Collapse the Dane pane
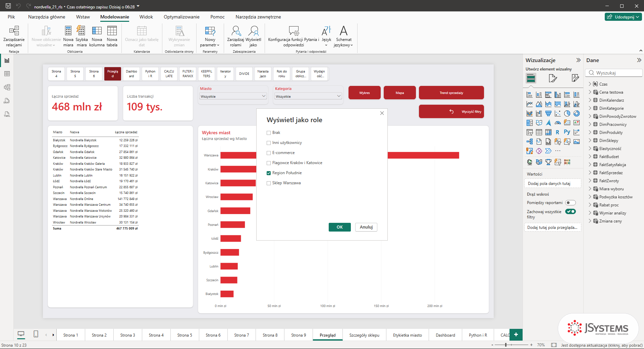Screen dimensions: 644x349 pyautogui.click(x=639, y=60)
